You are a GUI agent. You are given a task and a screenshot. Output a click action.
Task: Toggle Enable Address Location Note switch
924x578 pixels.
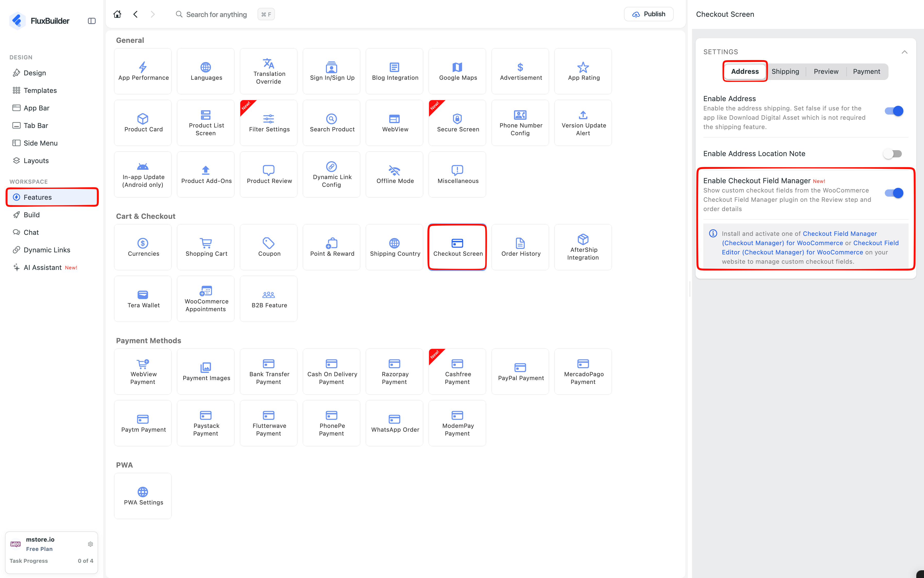tap(893, 154)
